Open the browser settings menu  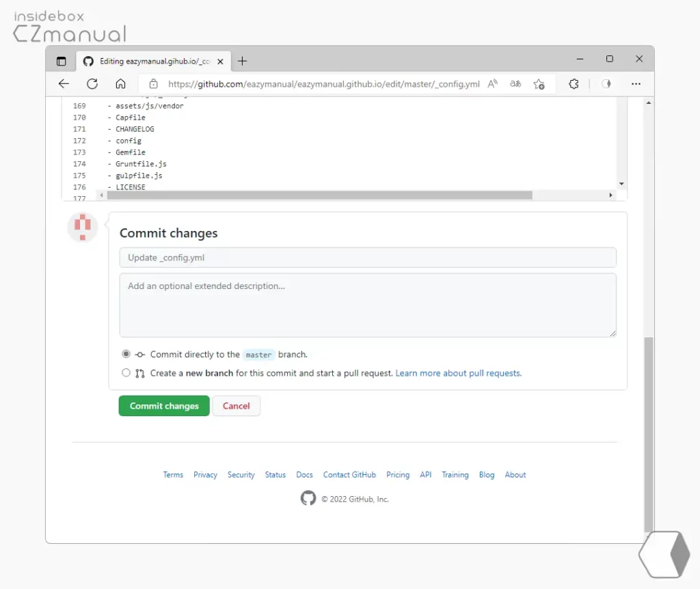point(636,83)
